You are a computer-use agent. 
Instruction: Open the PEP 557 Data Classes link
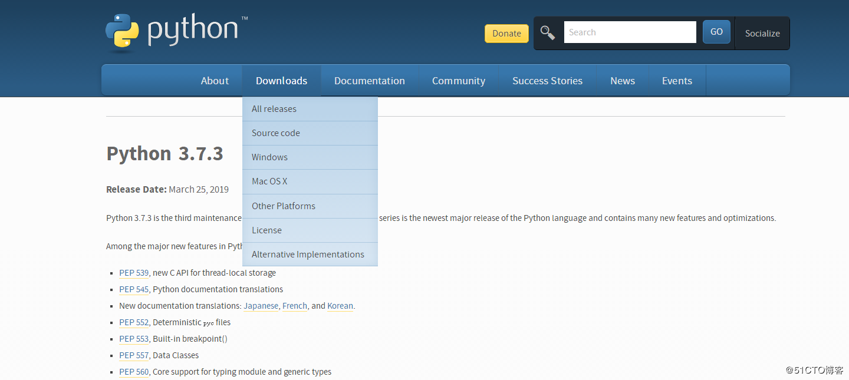click(x=134, y=355)
